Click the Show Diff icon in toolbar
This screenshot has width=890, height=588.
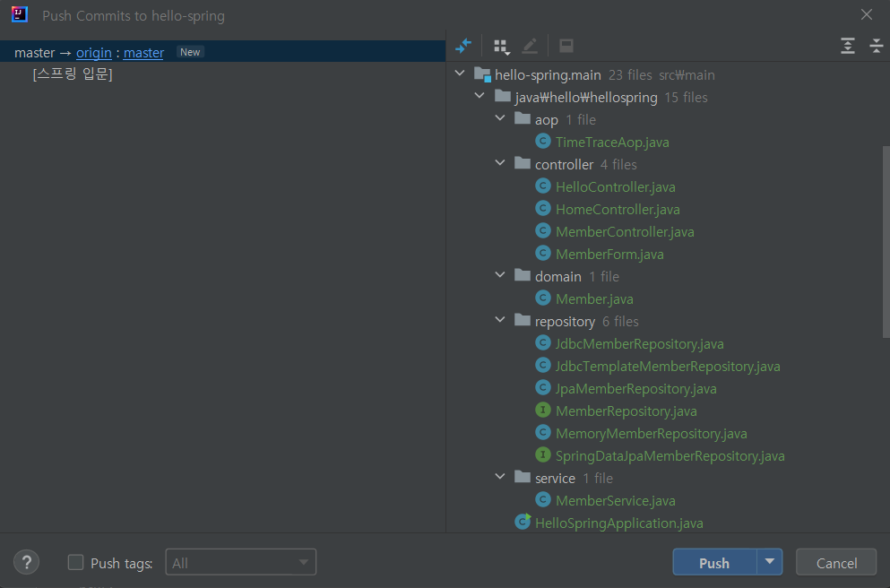[463, 46]
